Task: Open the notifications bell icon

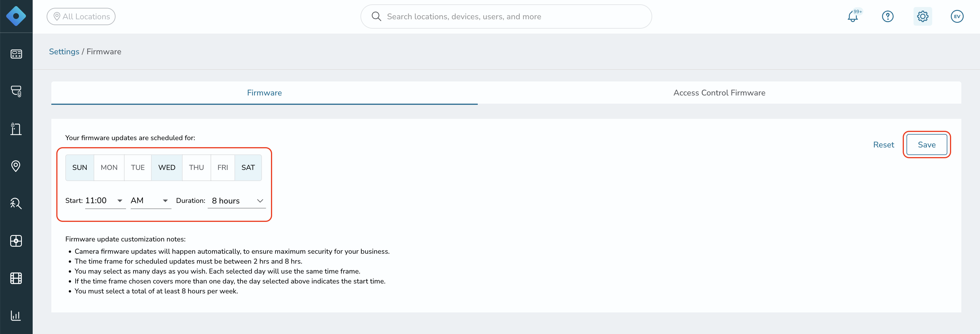Action: click(853, 16)
